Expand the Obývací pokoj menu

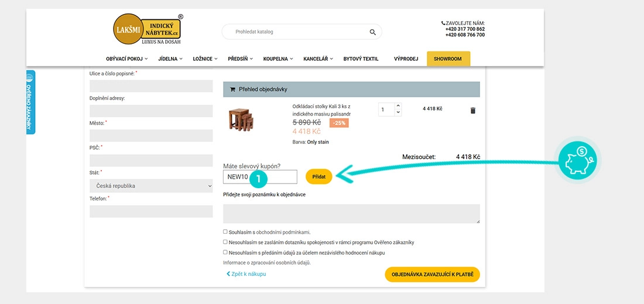126,58
